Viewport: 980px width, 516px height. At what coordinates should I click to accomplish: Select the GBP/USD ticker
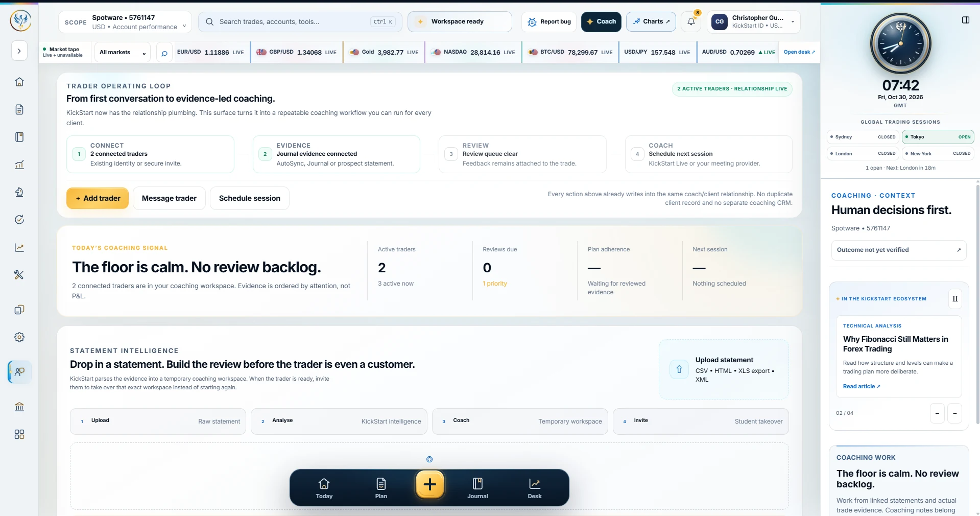pyautogui.click(x=296, y=52)
